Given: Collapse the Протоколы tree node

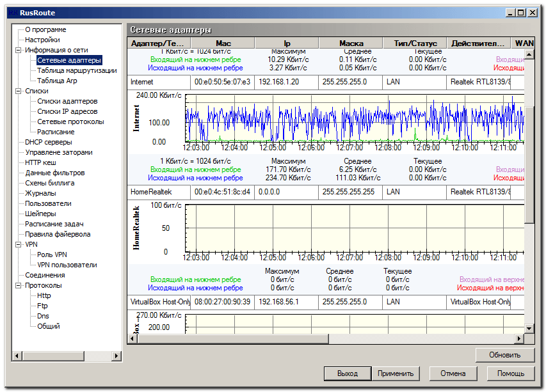Looking at the screenshot, I should [19, 285].
